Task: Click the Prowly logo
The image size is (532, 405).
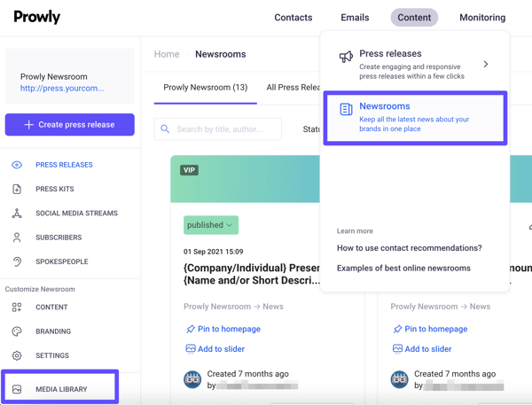Action: click(x=36, y=17)
